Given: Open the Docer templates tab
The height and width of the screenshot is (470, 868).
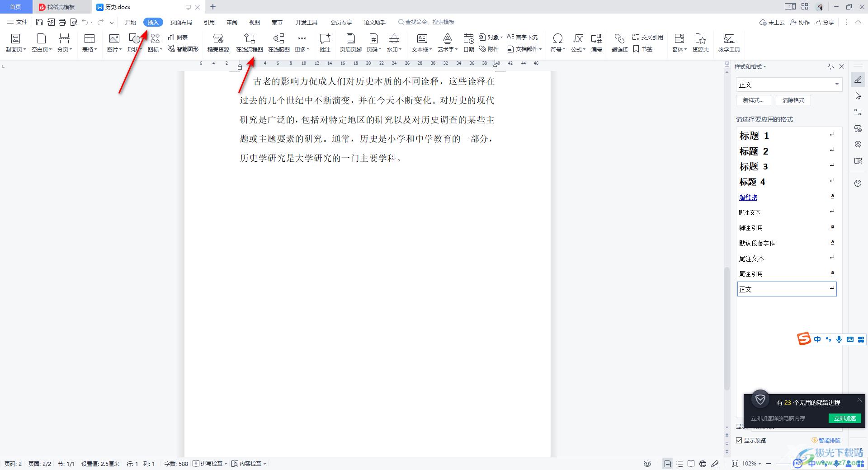Looking at the screenshot, I should point(61,7).
